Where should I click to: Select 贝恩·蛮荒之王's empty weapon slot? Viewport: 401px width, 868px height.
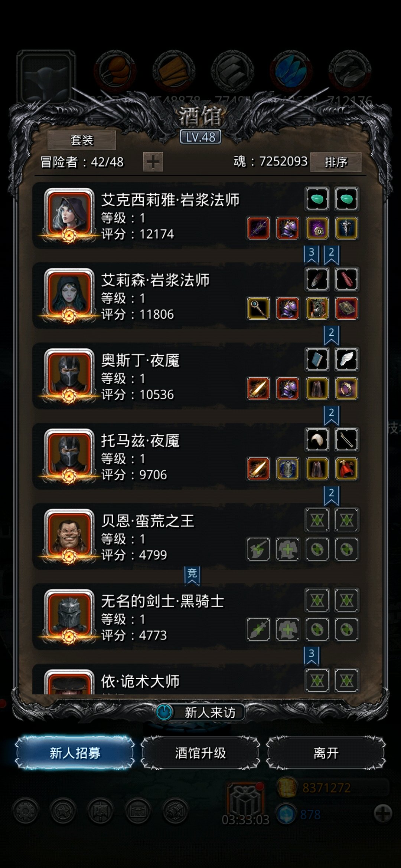point(258,549)
